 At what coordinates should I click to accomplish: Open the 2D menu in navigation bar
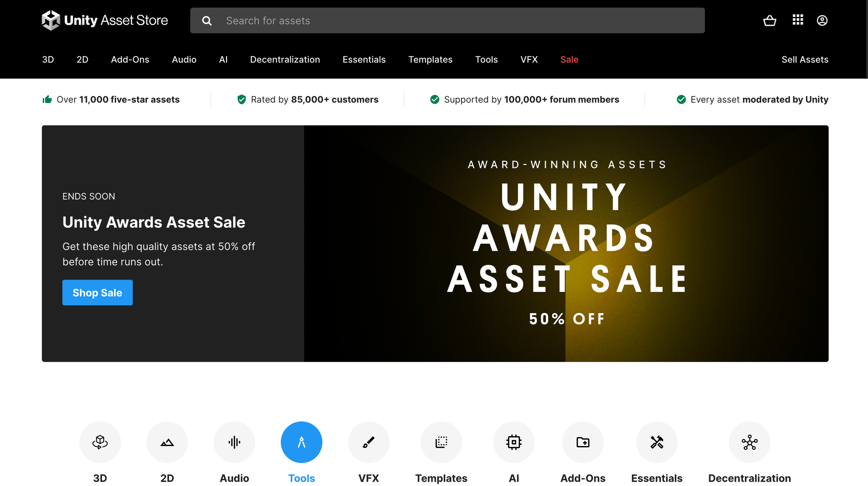82,59
